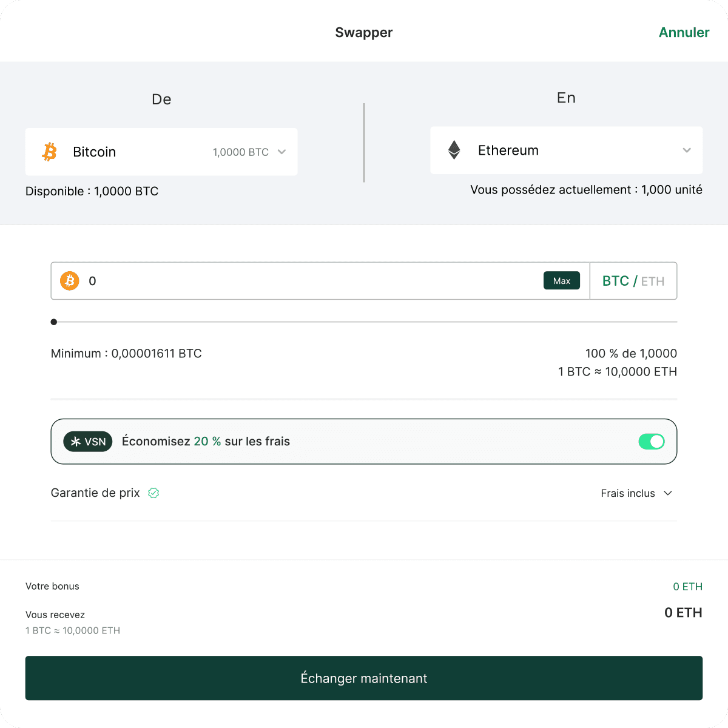Click the Bitcoin coin icon inside the amount field
This screenshot has width=728, height=728.
point(69,280)
